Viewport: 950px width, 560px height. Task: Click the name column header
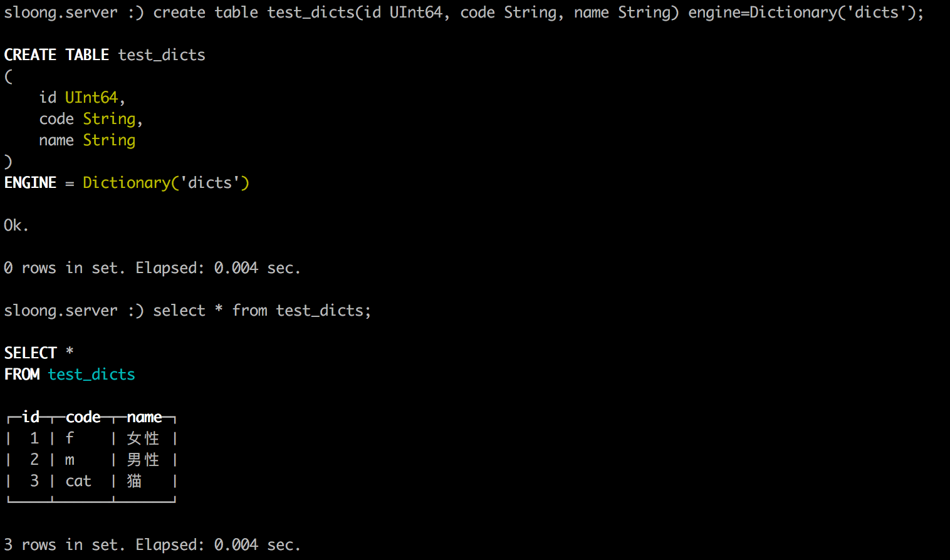coord(144,417)
